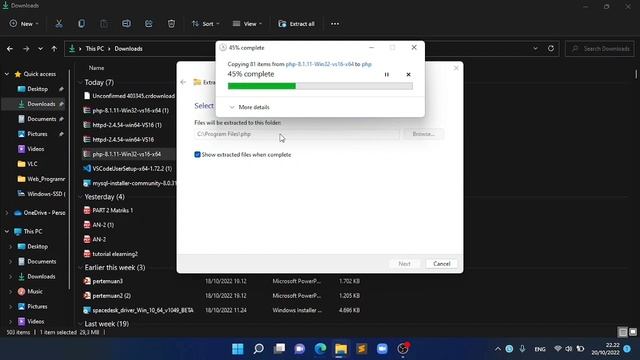Viewport: 640px width, 360px height.
Task: Open Pictures under Quick access
Action: [x=36, y=134]
